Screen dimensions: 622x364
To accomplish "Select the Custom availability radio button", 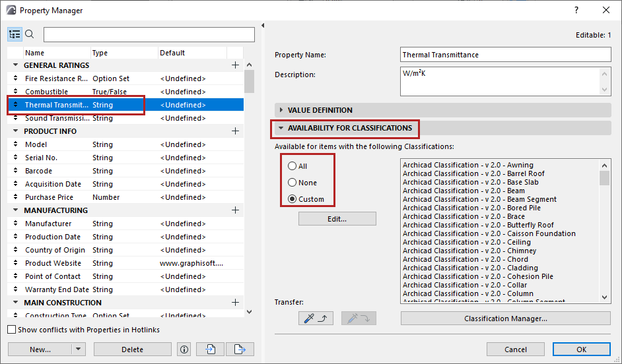I will [x=293, y=199].
